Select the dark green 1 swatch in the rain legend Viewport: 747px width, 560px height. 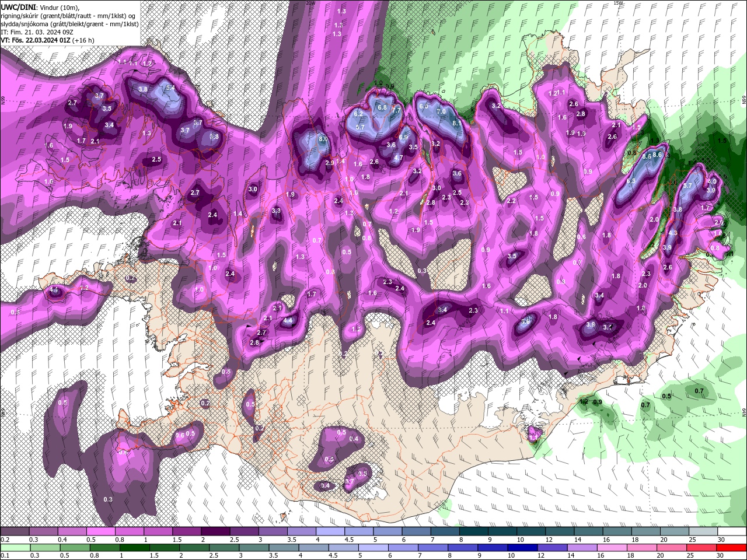[x=134, y=548]
